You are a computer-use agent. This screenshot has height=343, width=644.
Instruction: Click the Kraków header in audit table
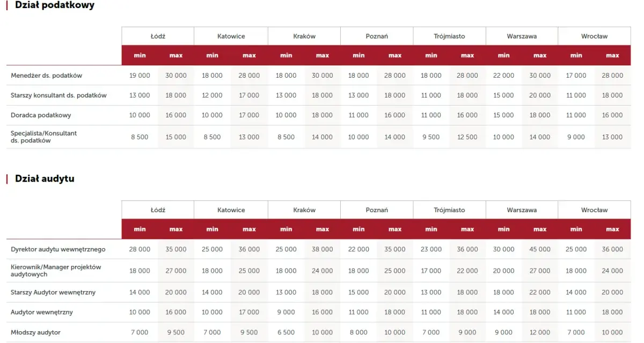pyautogui.click(x=304, y=210)
